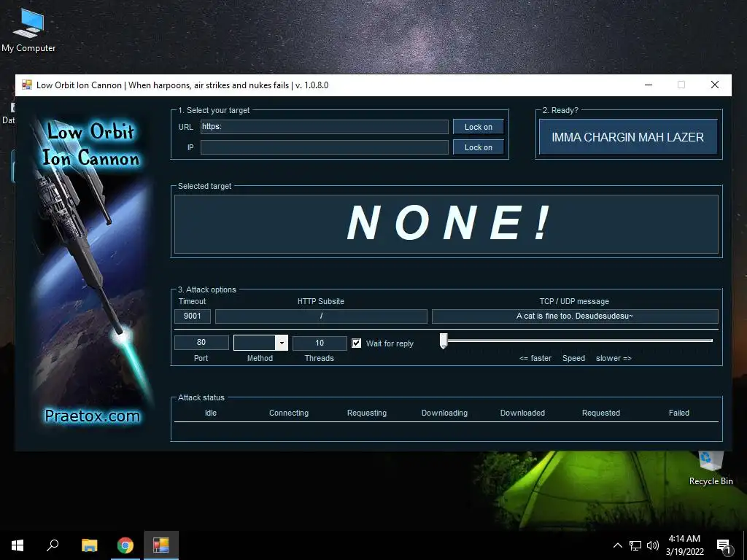The height and width of the screenshot is (560, 747).
Task: Click the '2. Ready?' group label
Action: point(560,110)
